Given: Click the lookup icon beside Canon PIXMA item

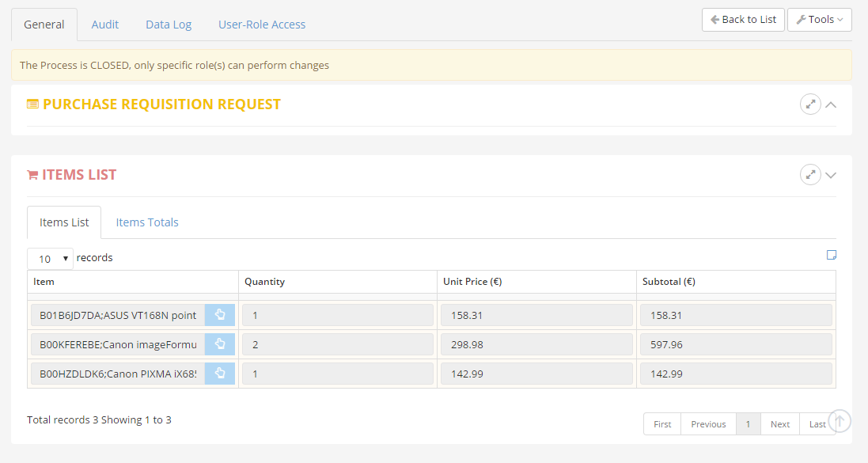Looking at the screenshot, I should [x=219, y=374].
